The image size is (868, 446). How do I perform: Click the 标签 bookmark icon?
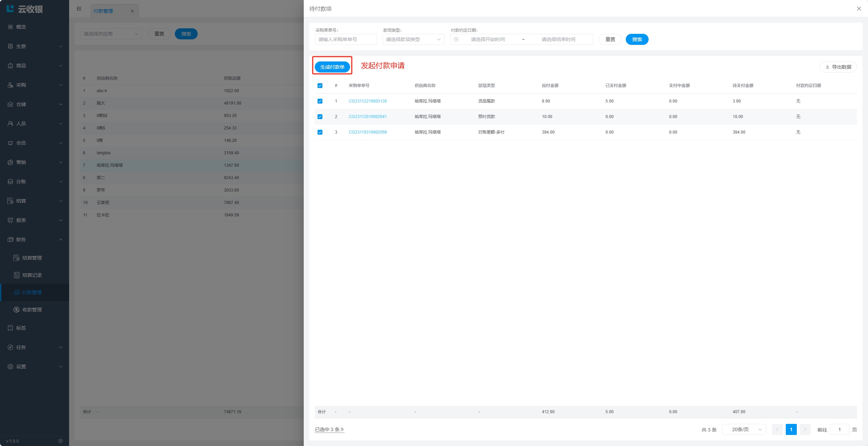point(10,328)
